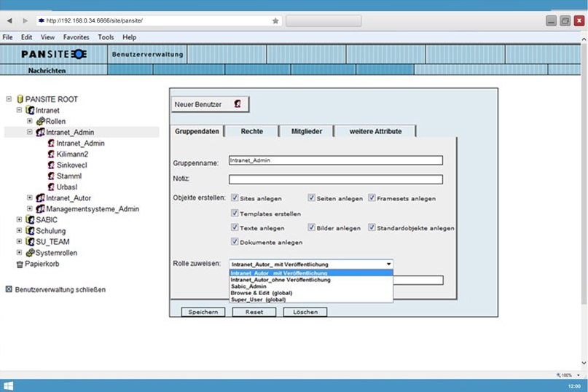588x392 pixels.
Task: Click the Notiz input field
Action: pyautogui.click(x=336, y=179)
